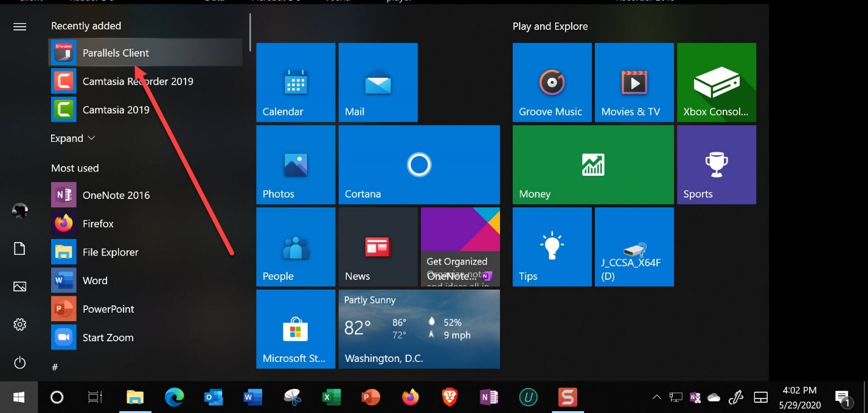Click the Power icon in Start sidebar
The width and height of the screenshot is (868, 413).
pos(19,363)
